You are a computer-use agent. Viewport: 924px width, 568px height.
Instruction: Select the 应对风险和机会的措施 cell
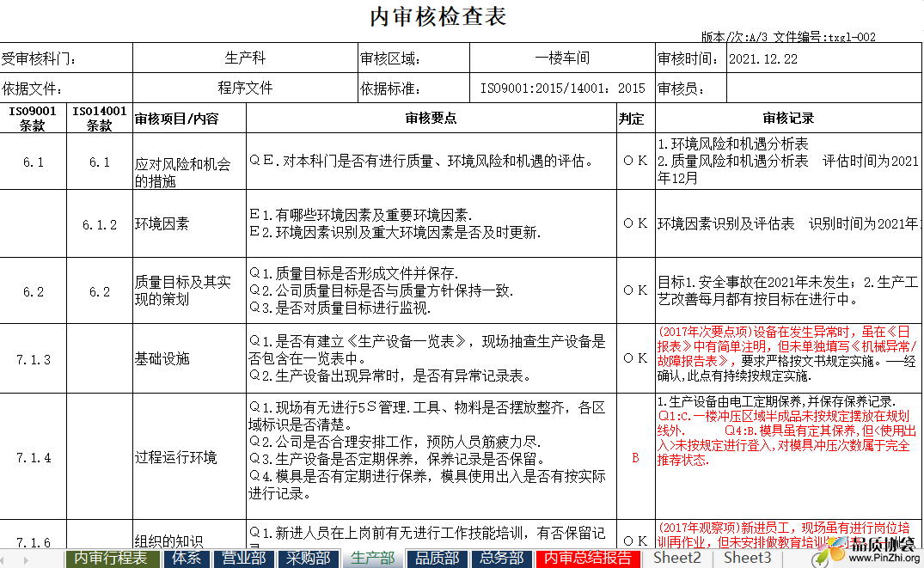(x=189, y=162)
